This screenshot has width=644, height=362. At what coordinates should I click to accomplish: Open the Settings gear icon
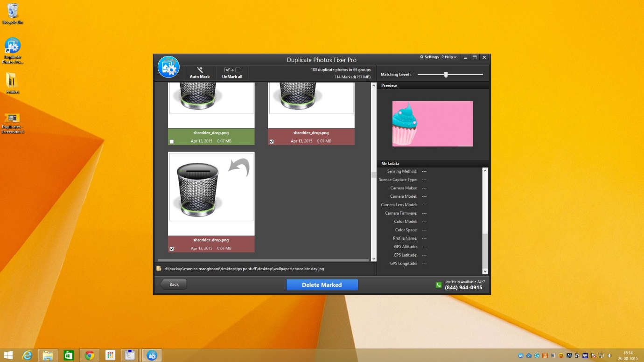point(421,57)
